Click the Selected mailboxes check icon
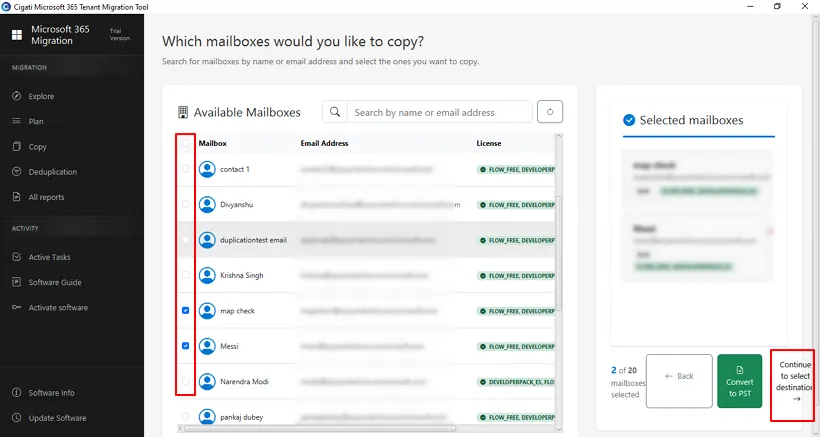This screenshot has height=437, width=820. coord(629,120)
